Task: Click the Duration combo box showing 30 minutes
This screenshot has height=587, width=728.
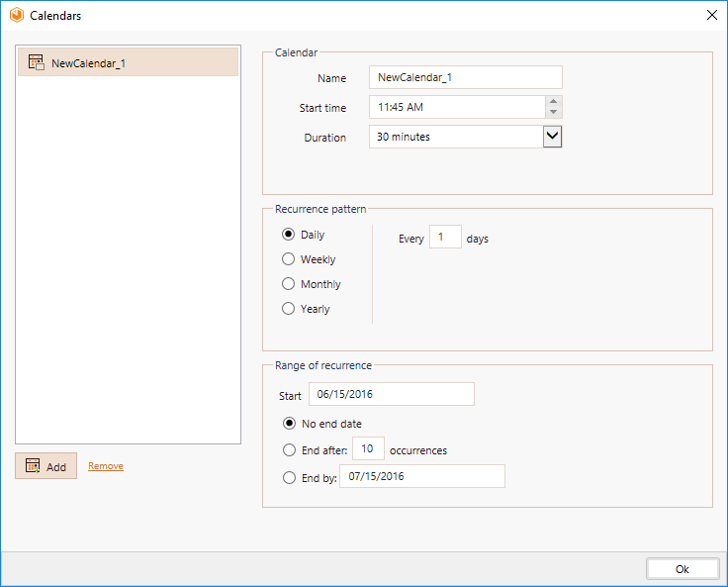Action: (466, 137)
